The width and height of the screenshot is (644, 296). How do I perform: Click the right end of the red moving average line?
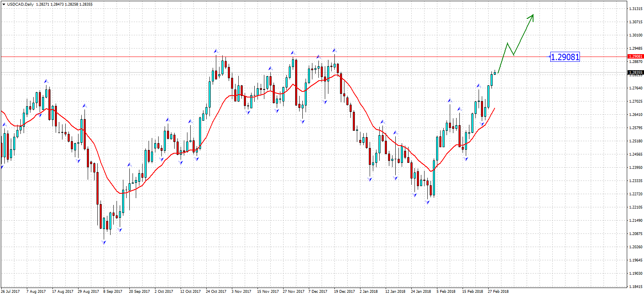pos(495,108)
